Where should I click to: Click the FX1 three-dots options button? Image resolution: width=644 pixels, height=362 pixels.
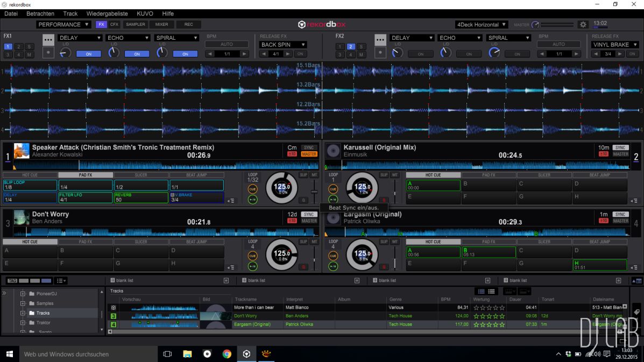[48, 39]
